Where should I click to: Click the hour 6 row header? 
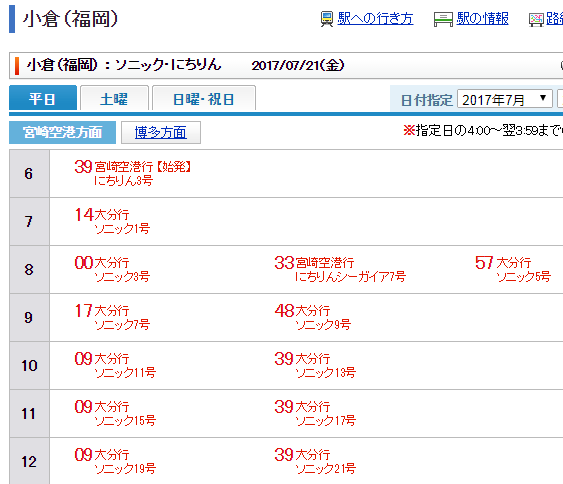click(x=29, y=173)
